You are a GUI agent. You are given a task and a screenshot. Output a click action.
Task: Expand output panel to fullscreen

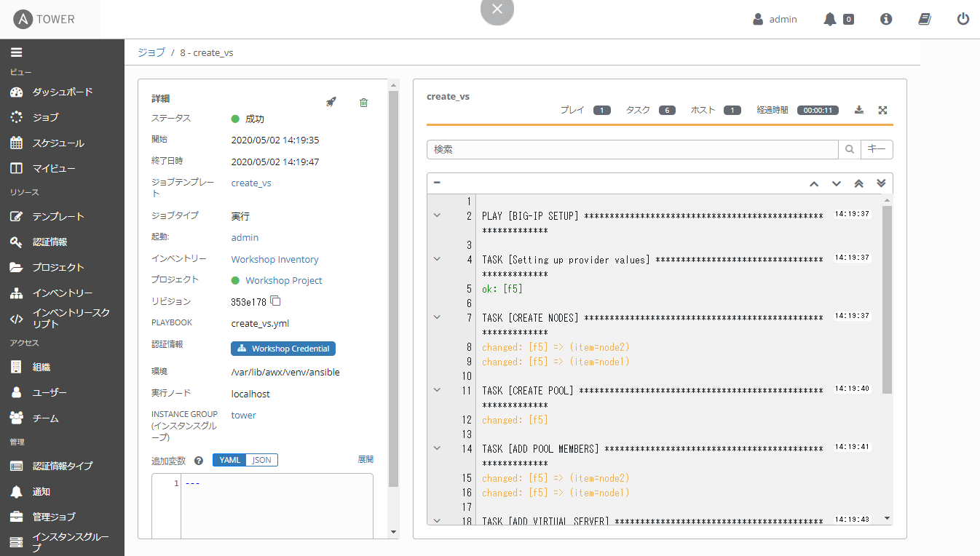pyautogui.click(x=882, y=110)
